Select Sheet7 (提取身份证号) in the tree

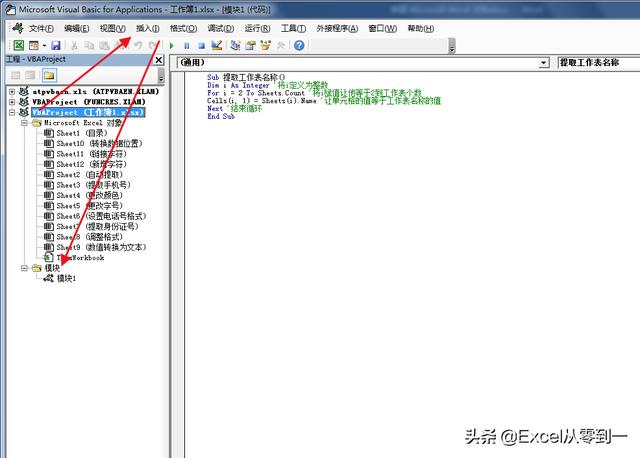[x=98, y=226]
